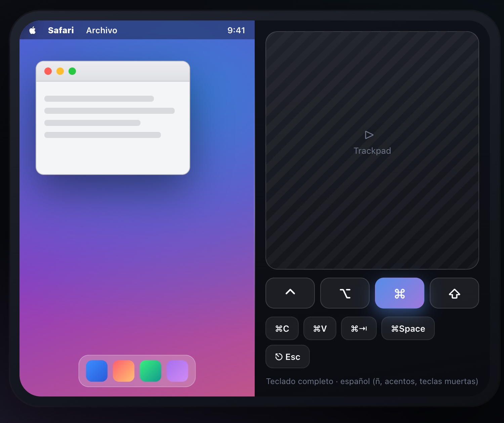Click the green zoom window dot

click(x=72, y=71)
